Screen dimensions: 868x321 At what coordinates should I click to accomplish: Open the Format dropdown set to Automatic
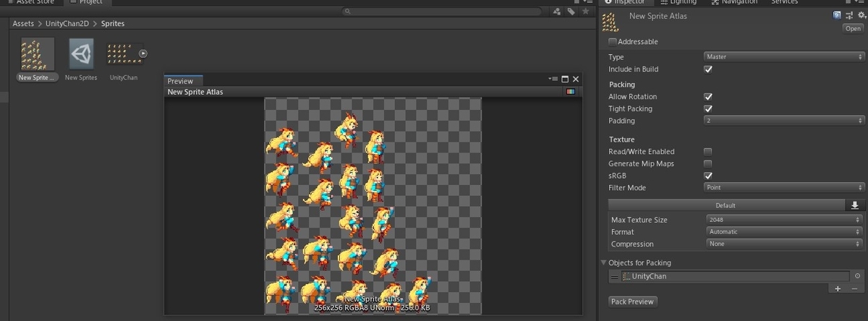[785, 232]
